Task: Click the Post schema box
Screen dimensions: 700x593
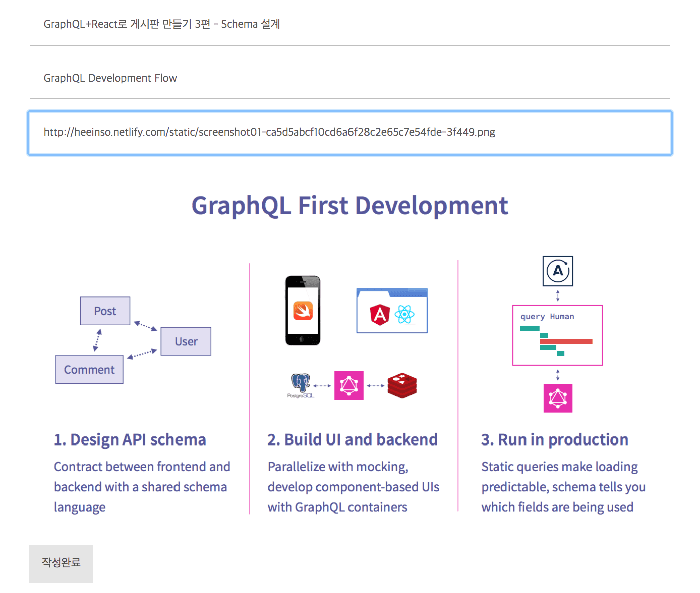Action: click(x=105, y=311)
